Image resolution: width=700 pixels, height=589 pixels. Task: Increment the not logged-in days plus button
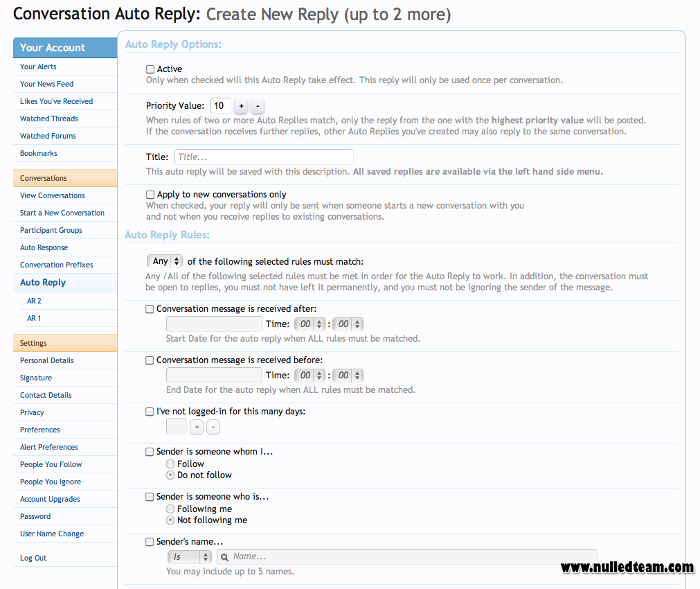[197, 428]
